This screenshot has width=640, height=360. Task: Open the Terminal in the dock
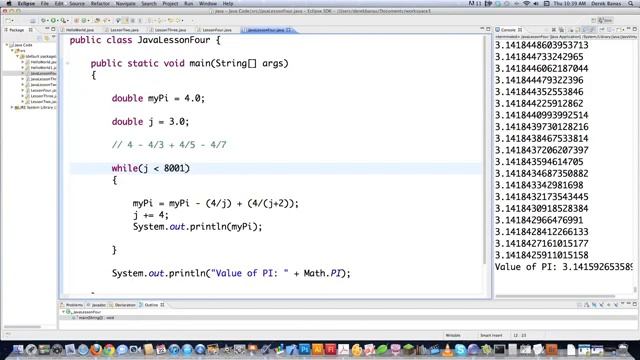pyautogui.click(x=500, y=350)
